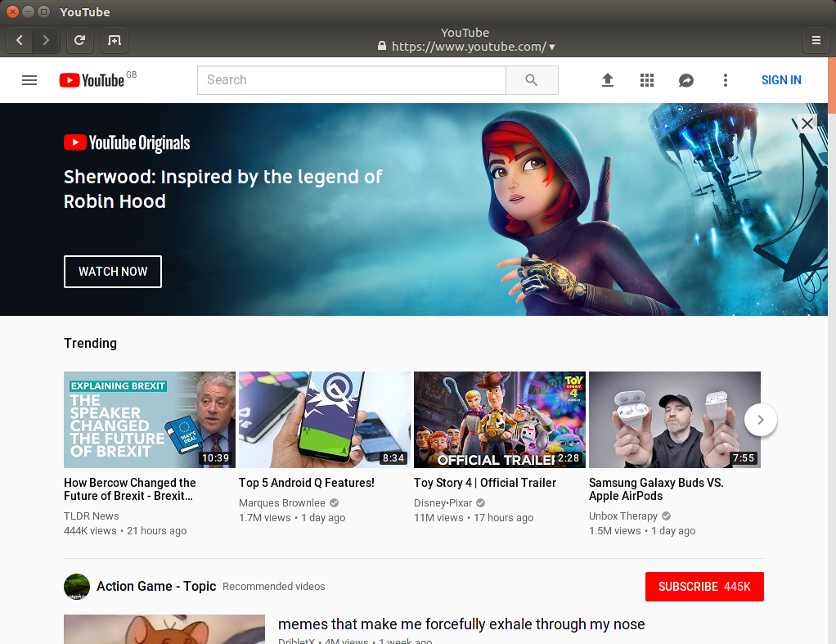Image resolution: width=836 pixels, height=644 pixels.
Task: Click the padlock icon in address bar
Action: 382,46
